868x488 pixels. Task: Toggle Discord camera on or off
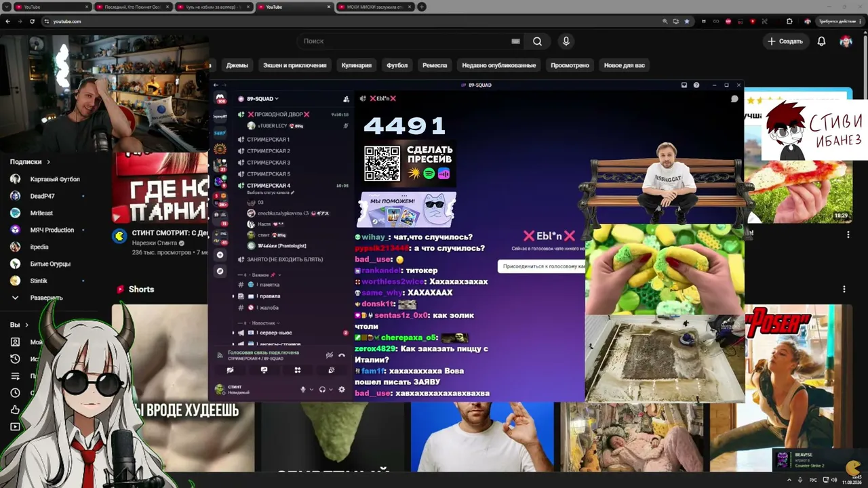tap(230, 370)
